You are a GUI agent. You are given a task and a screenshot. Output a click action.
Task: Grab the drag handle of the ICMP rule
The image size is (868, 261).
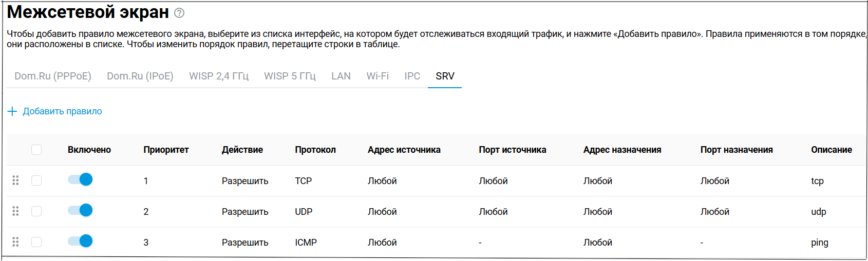click(15, 242)
